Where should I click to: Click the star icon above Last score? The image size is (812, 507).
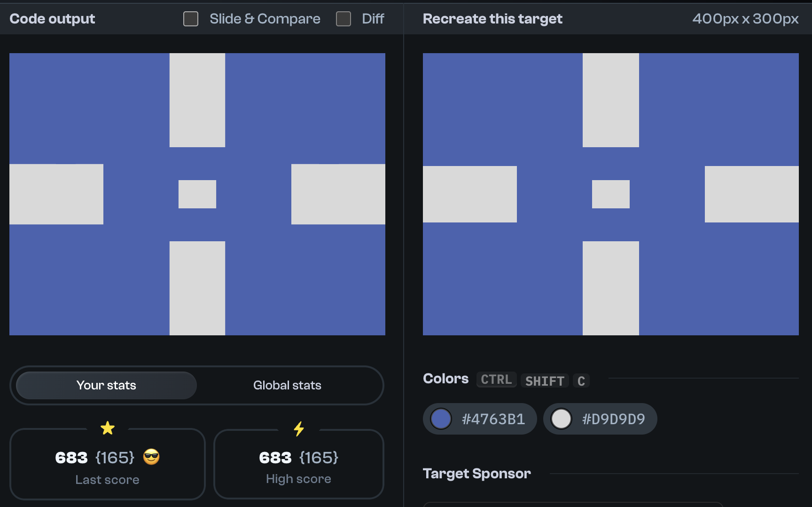coord(108,428)
